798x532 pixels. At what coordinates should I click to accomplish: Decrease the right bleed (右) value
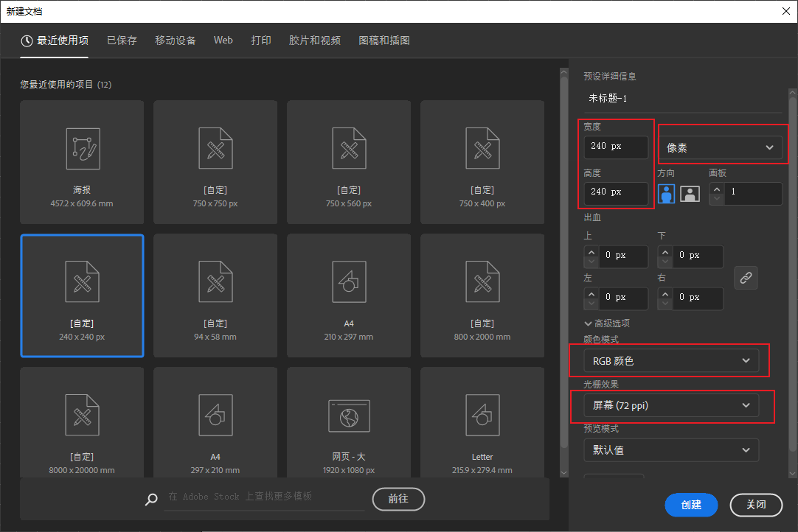[x=665, y=304]
